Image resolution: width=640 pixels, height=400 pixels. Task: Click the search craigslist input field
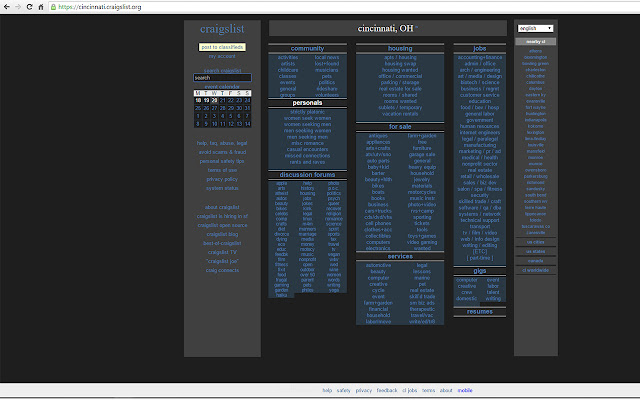(x=222, y=78)
